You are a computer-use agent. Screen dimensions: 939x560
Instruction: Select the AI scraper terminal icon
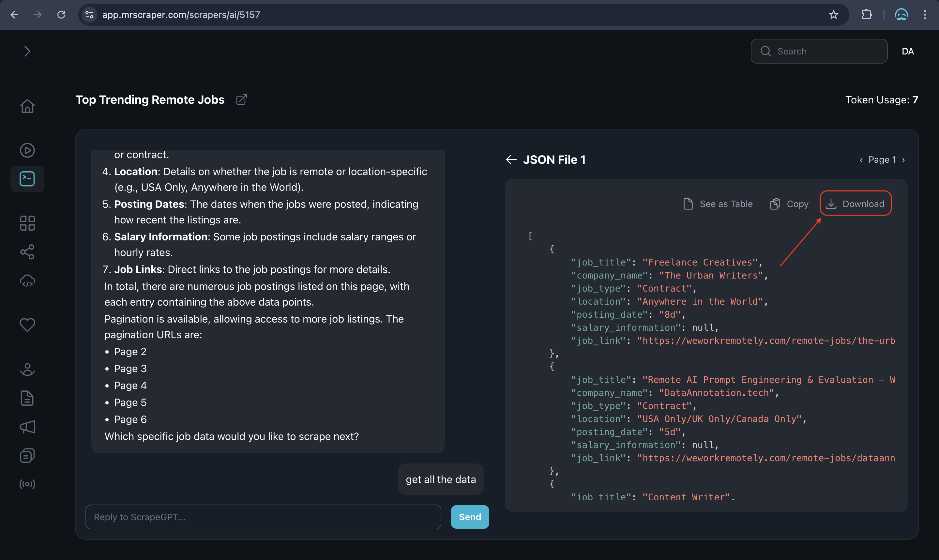27,179
